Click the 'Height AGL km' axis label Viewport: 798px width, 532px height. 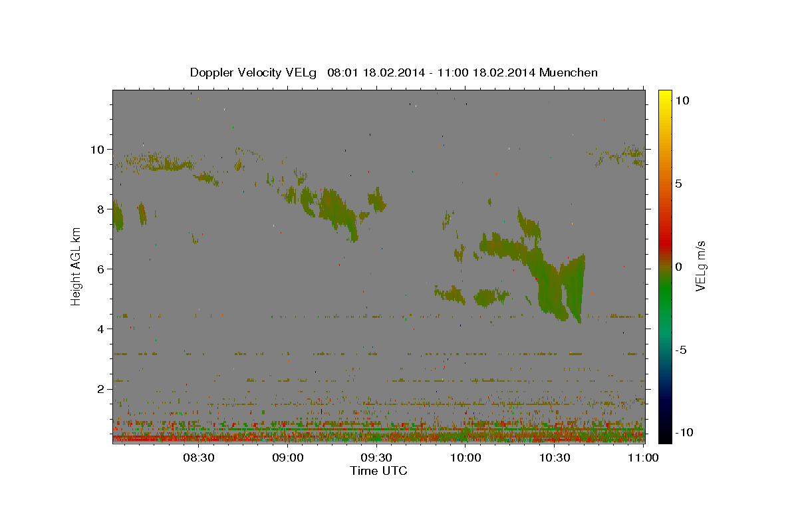[x=76, y=267]
